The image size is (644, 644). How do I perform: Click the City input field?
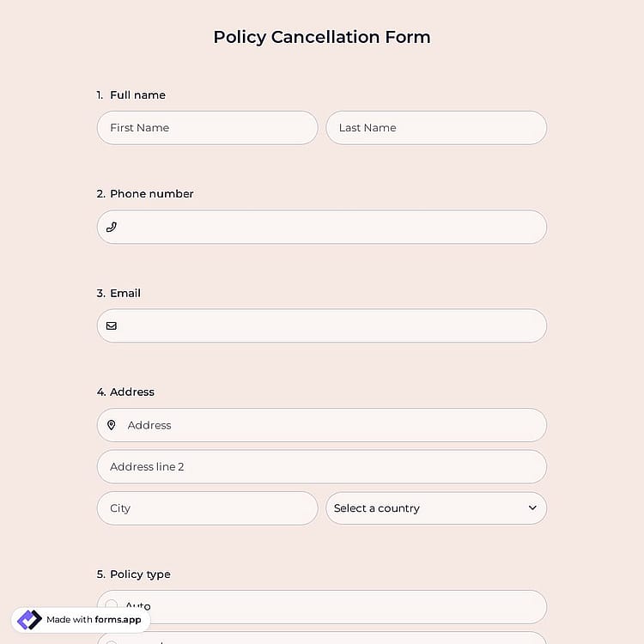tap(208, 508)
